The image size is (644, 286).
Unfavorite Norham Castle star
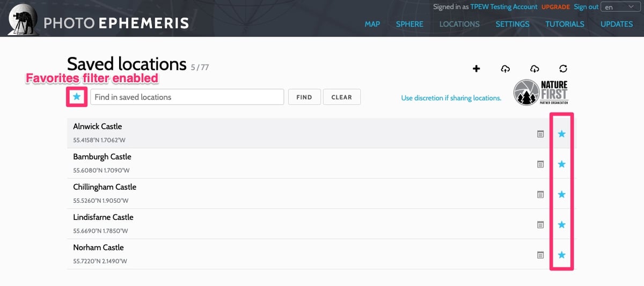(561, 255)
